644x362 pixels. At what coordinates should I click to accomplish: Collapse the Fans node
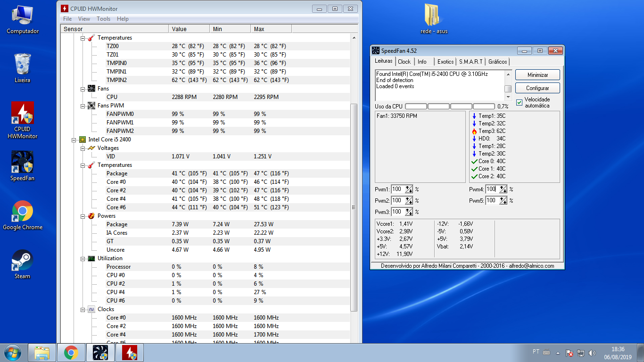pyautogui.click(x=83, y=89)
